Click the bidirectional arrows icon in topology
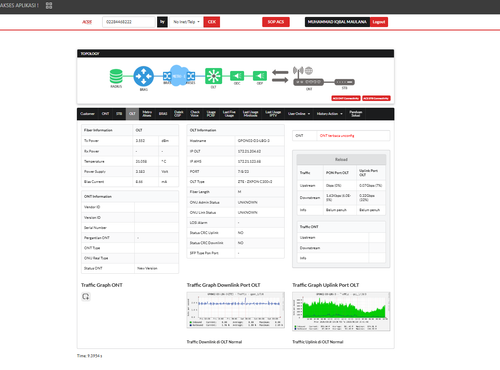Image resolution: width=500 pixels, height=370 pixels. 280,76
